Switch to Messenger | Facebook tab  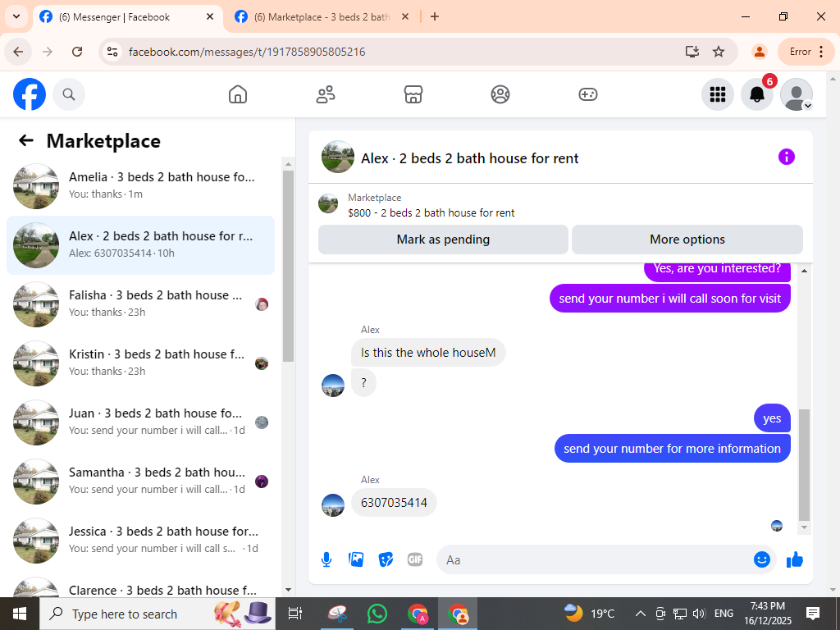[x=129, y=17]
